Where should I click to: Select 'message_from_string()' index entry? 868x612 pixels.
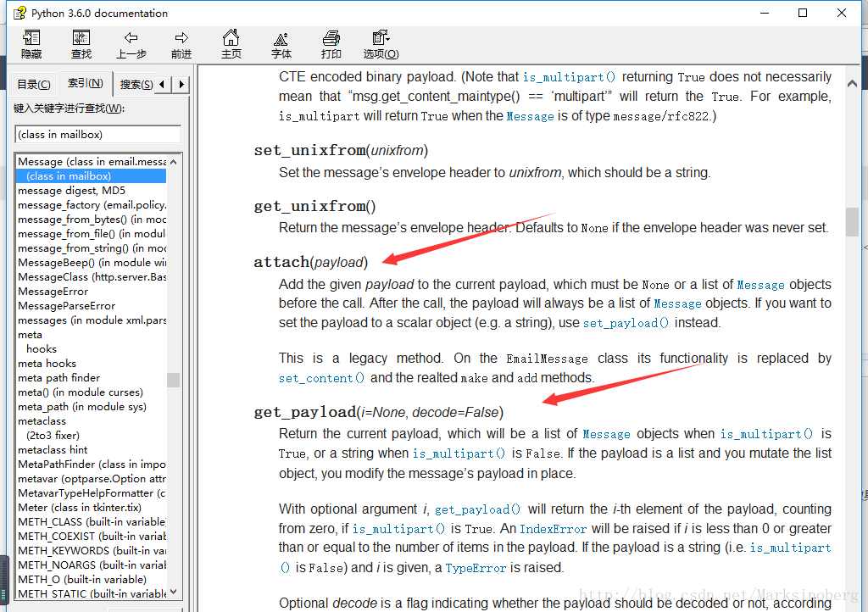pos(92,248)
